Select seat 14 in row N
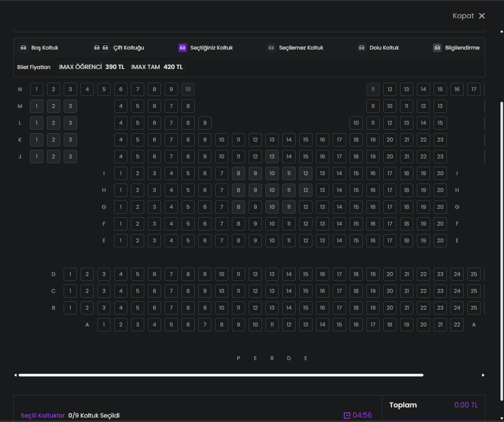The width and height of the screenshot is (504, 422). [x=423, y=89]
